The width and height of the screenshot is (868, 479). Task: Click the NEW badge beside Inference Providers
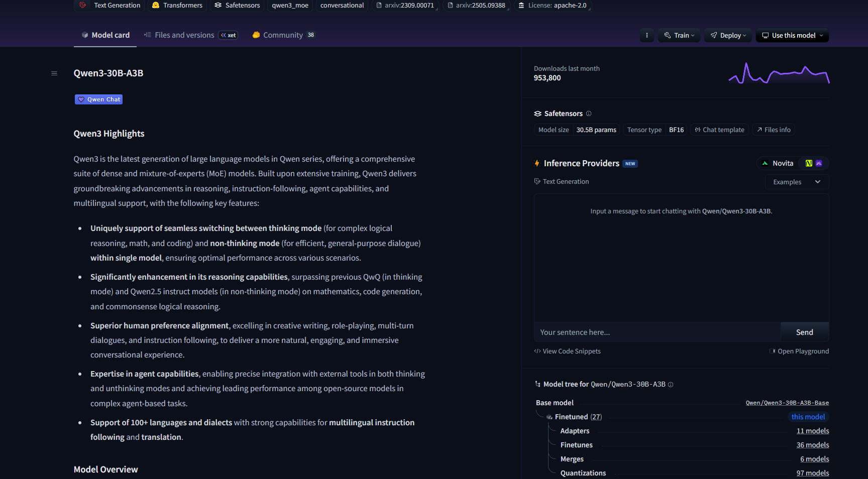[630, 164]
